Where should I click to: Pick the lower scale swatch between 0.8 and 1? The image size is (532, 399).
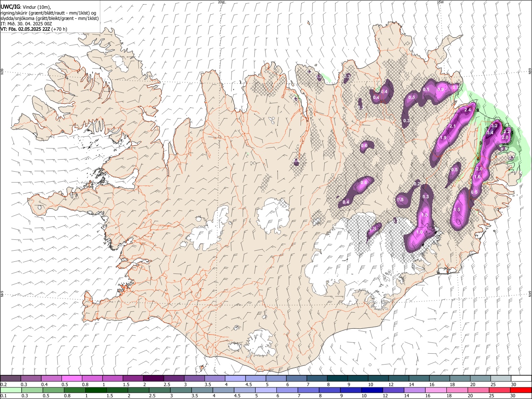coord(74,390)
